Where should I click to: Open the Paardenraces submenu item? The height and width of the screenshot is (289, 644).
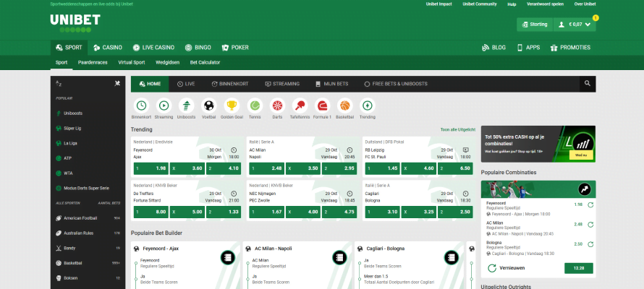(93, 63)
